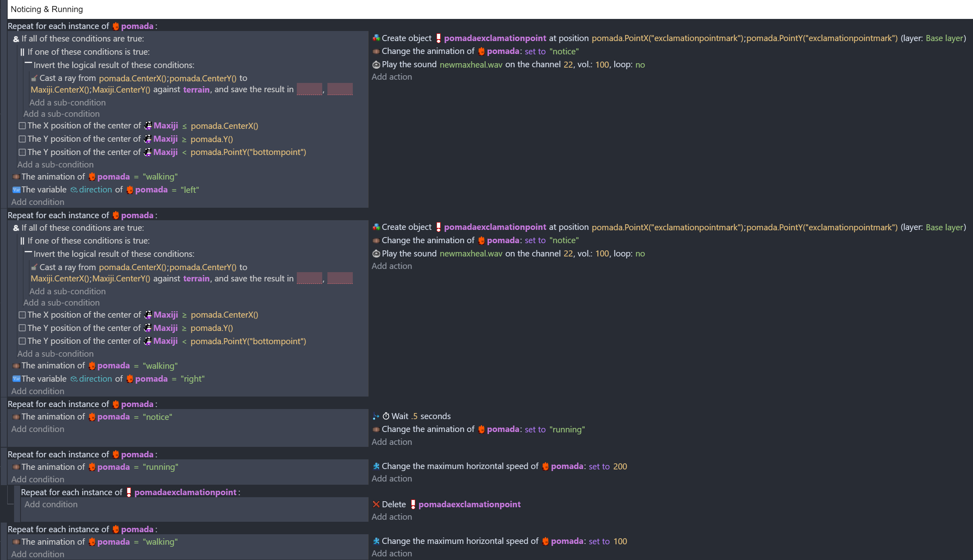The height and width of the screenshot is (560, 973).
Task: Click the red X Delete pomadaexclamationpoint icon
Action: (376, 504)
